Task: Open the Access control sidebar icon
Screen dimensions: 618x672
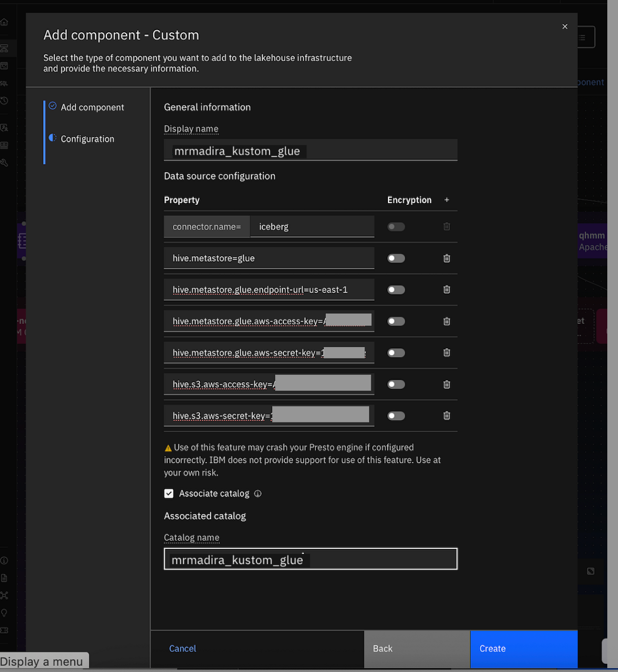Action: coord(4,127)
